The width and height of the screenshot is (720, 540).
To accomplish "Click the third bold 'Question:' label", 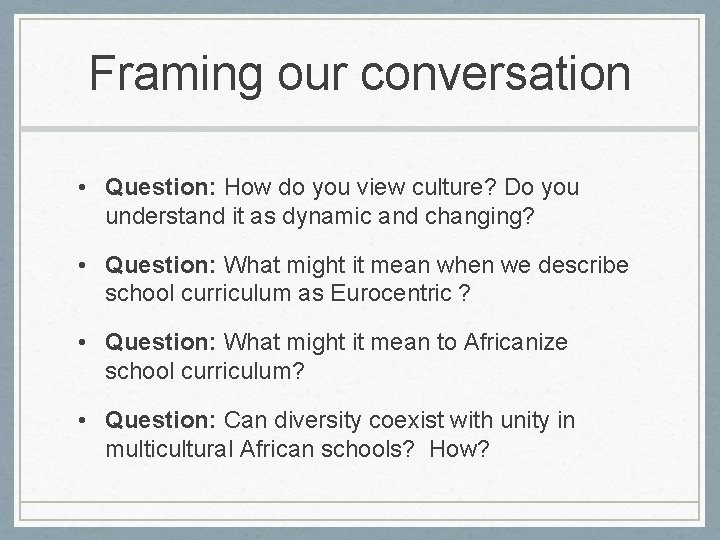I will coord(160,342).
